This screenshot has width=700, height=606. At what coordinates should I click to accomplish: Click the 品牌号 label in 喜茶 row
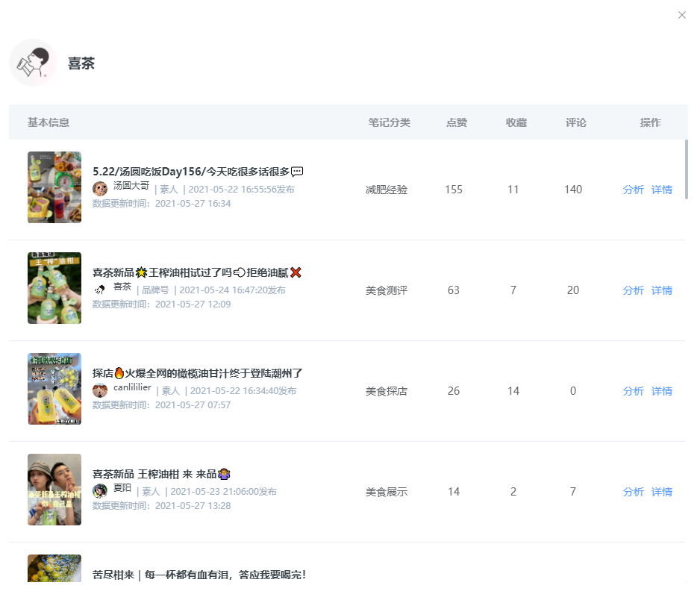click(x=155, y=290)
